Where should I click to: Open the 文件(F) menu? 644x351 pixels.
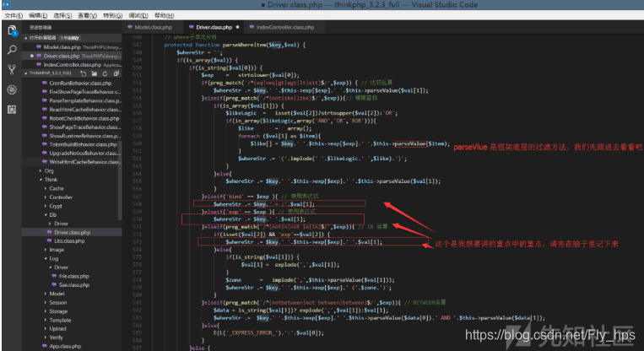click(14, 15)
